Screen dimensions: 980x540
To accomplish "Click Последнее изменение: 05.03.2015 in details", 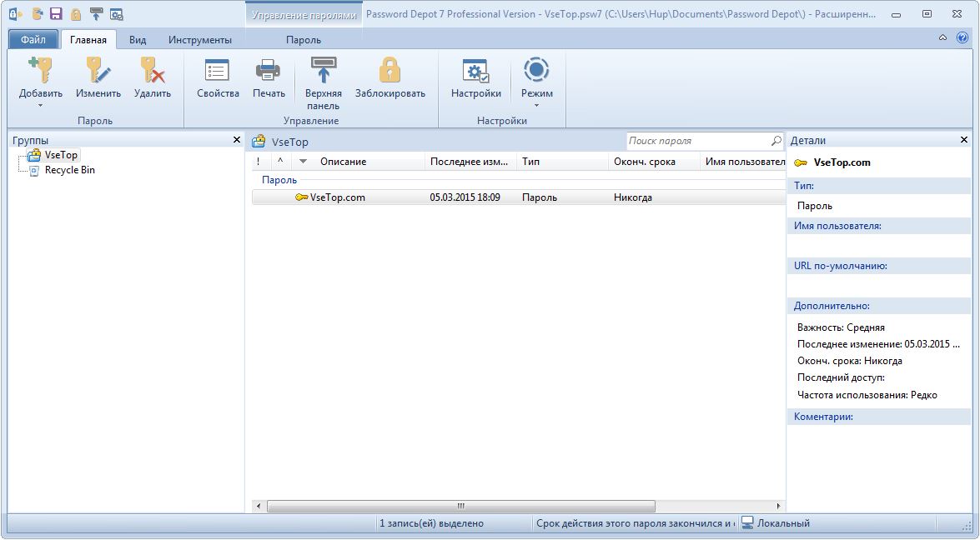I will 878,344.
